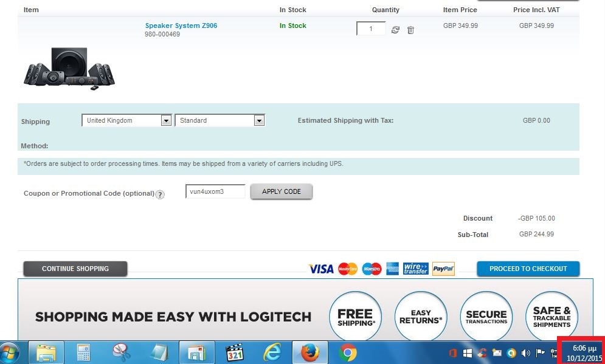Click the PayPal payment logo
605x364 pixels.
(x=443, y=269)
